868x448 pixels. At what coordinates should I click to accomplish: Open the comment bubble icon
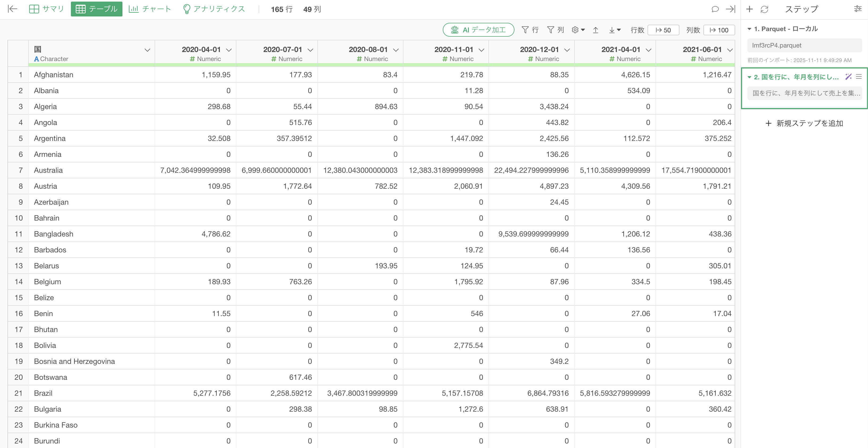pyautogui.click(x=715, y=9)
